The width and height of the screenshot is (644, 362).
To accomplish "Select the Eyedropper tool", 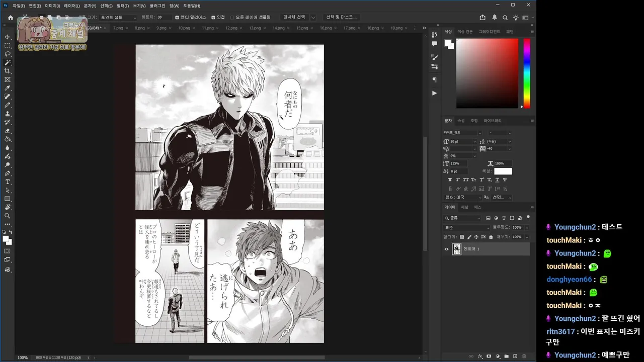I will [8, 88].
